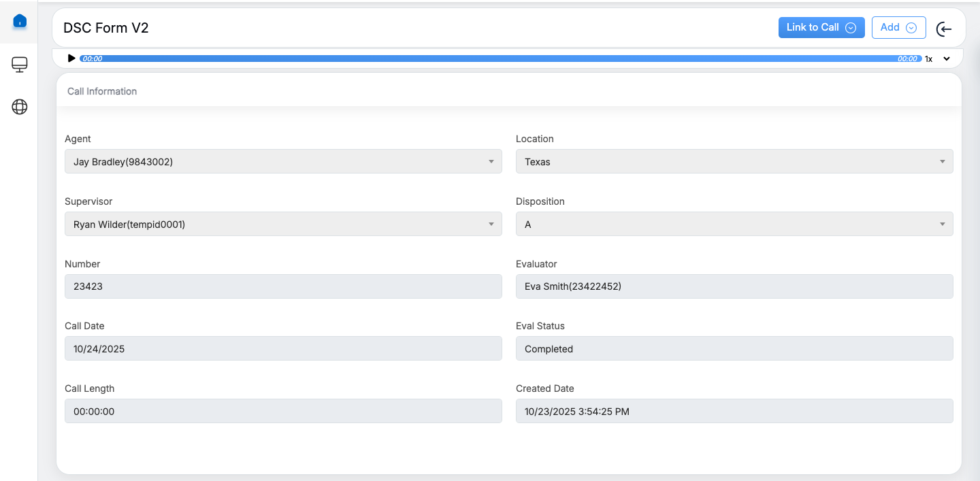Click the Evaluator field

(734, 286)
